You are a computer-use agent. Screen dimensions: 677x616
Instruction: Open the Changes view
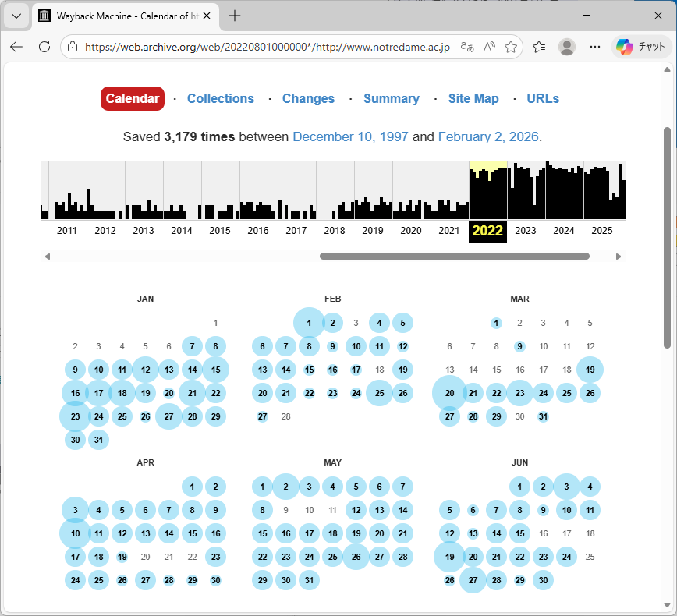[x=308, y=98]
